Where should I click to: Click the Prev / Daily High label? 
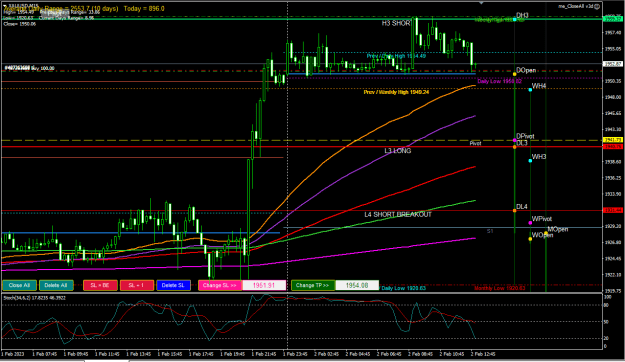coord(396,56)
